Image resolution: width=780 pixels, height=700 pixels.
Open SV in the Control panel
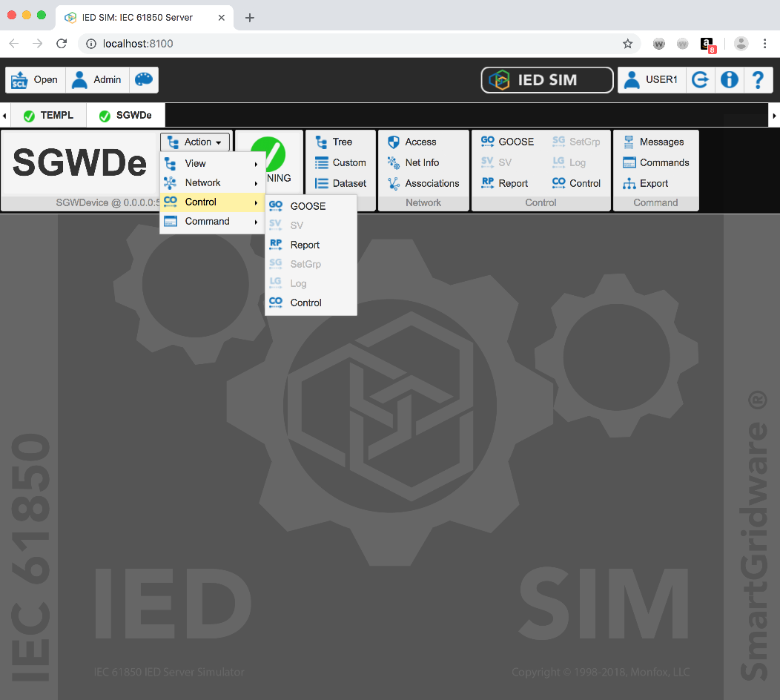coord(496,162)
